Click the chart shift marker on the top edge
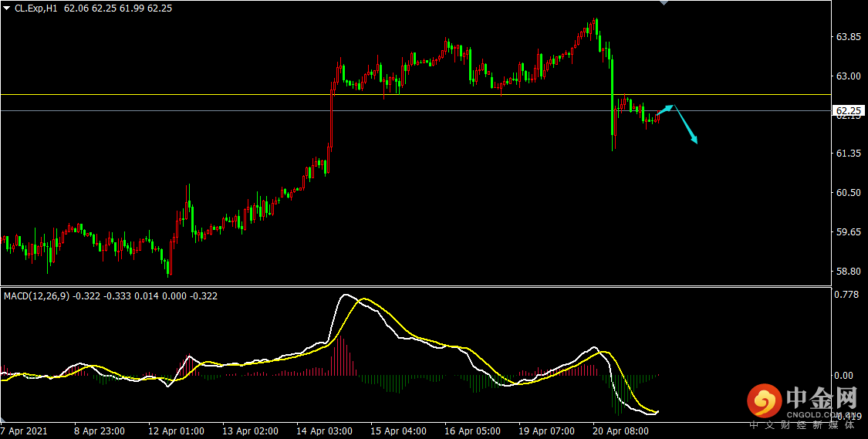This screenshot has height=439, width=868. click(664, 3)
